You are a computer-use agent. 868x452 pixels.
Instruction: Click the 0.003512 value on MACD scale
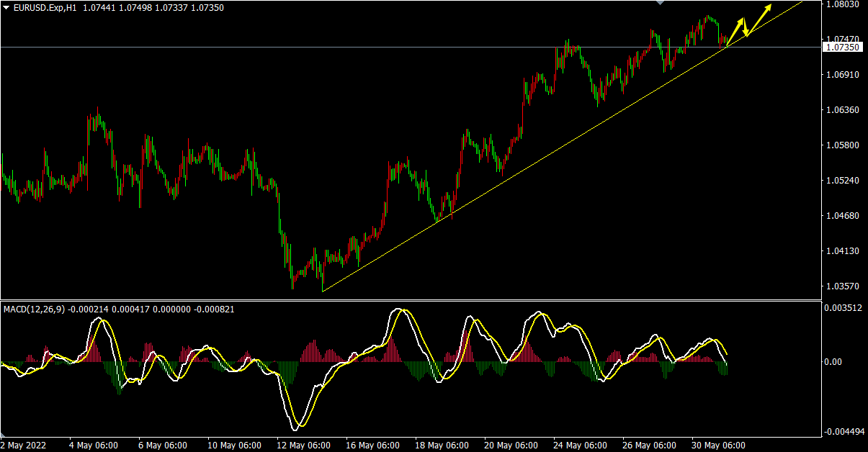pos(844,307)
